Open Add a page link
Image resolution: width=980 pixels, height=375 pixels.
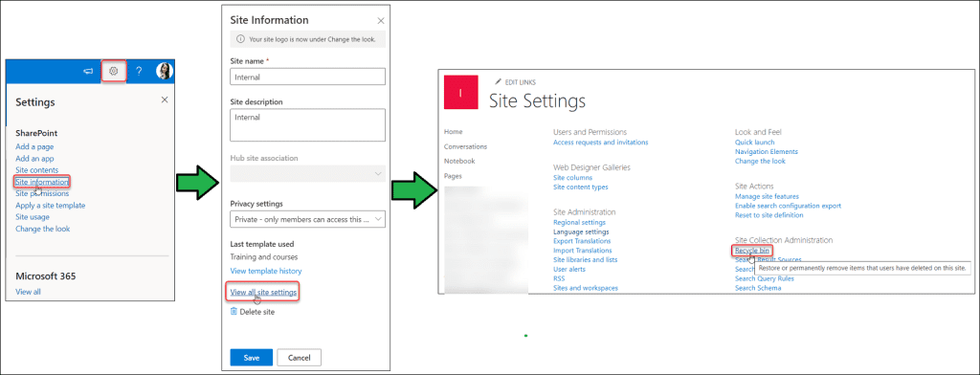point(34,147)
